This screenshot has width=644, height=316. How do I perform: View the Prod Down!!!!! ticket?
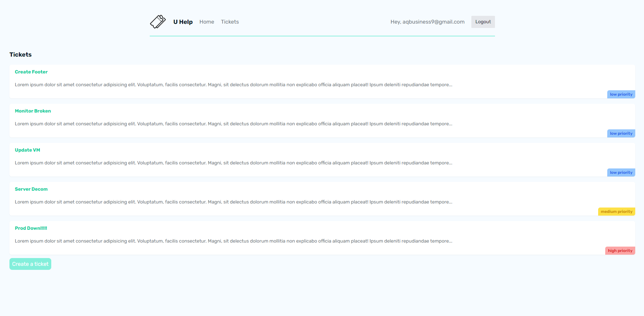click(31, 228)
